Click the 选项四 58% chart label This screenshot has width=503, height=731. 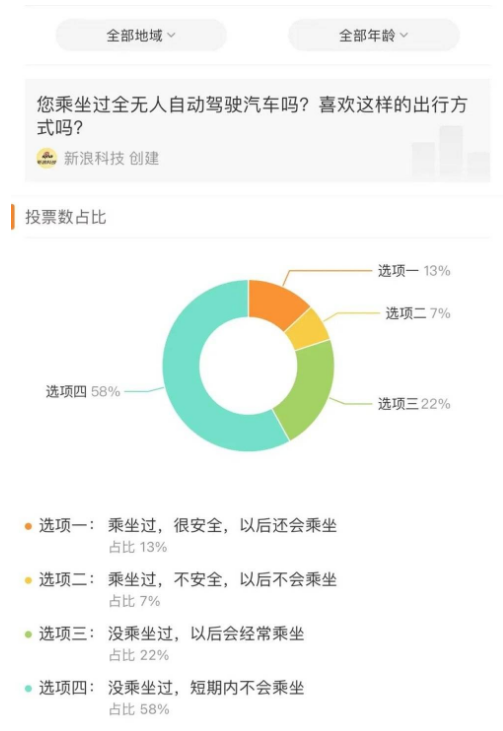tap(83, 391)
